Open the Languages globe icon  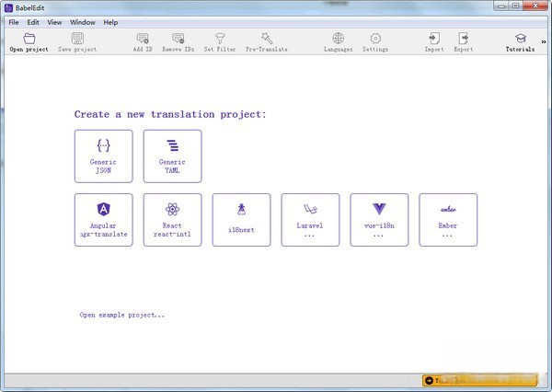click(339, 38)
